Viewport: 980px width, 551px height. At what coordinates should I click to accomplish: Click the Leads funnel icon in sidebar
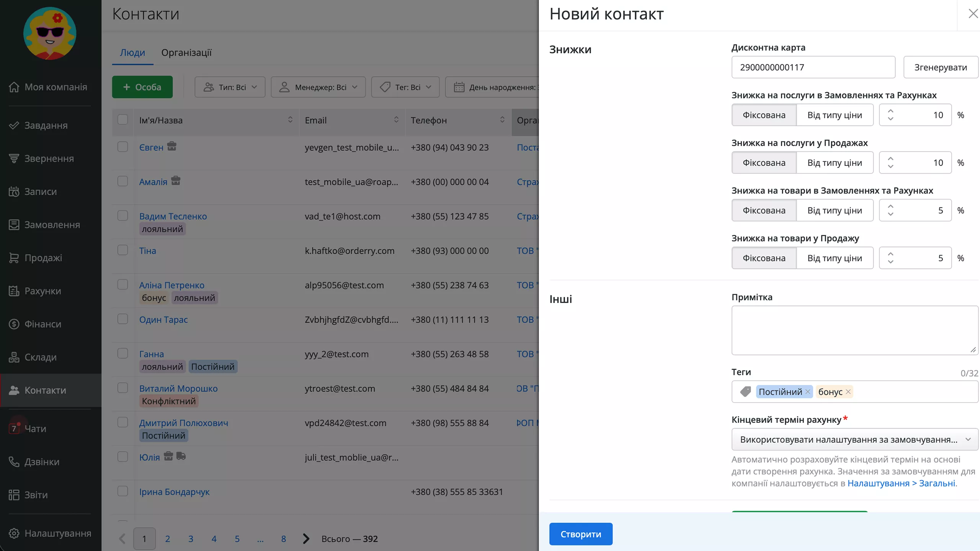(14, 158)
